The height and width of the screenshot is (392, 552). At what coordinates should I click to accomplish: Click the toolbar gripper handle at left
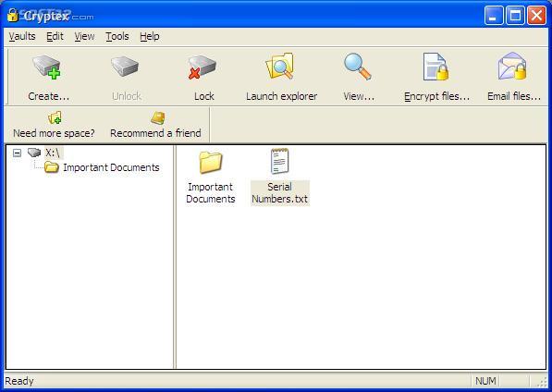[7, 76]
